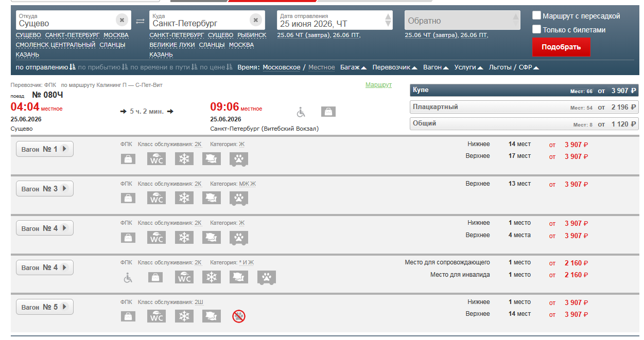
Task: Click the baggage icon in Вагон № 1
Action: [128, 159]
